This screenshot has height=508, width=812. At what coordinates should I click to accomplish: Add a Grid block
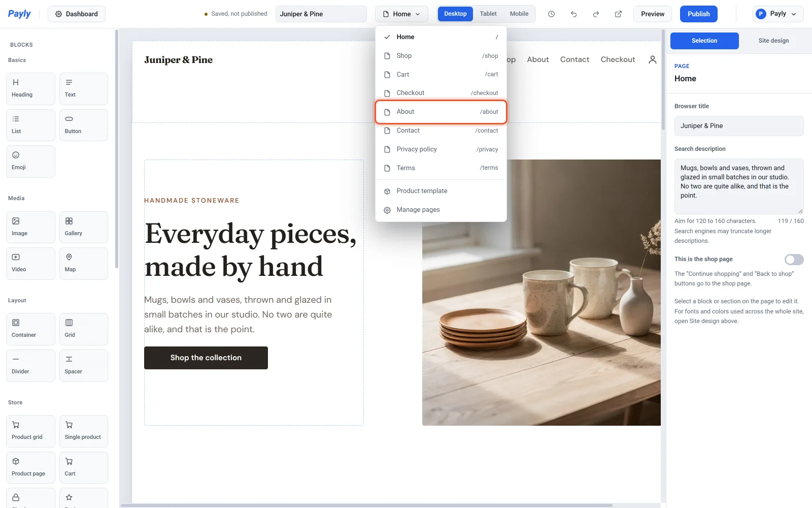pyautogui.click(x=84, y=329)
